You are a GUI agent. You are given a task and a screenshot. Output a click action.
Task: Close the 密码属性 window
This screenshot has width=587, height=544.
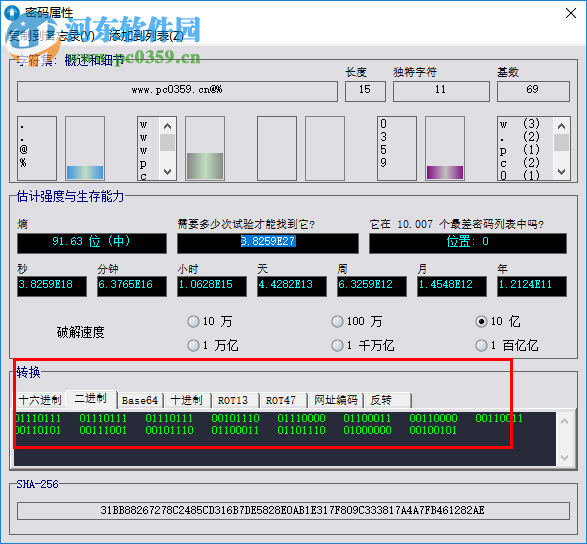[x=571, y=13]
